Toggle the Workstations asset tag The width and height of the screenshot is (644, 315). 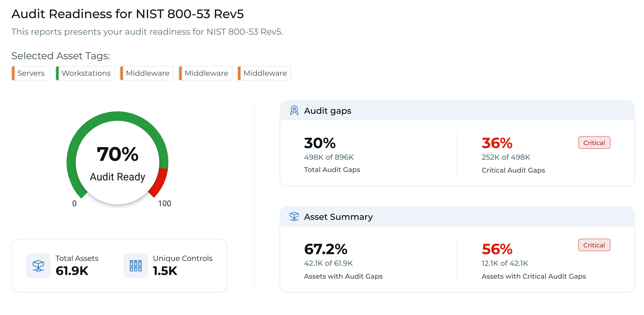[x=85, y=73]
